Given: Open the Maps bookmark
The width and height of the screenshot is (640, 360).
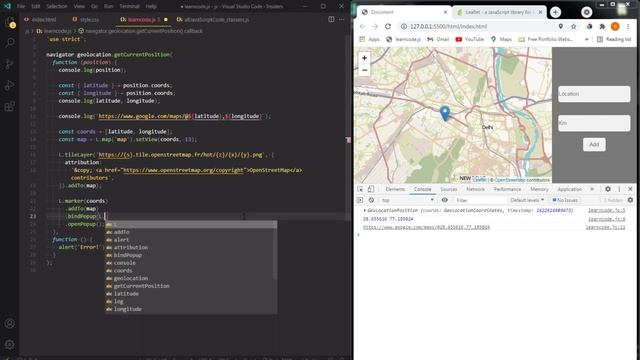Looking at the screenshot, I should pyautogui.click(x=501, y=39).
